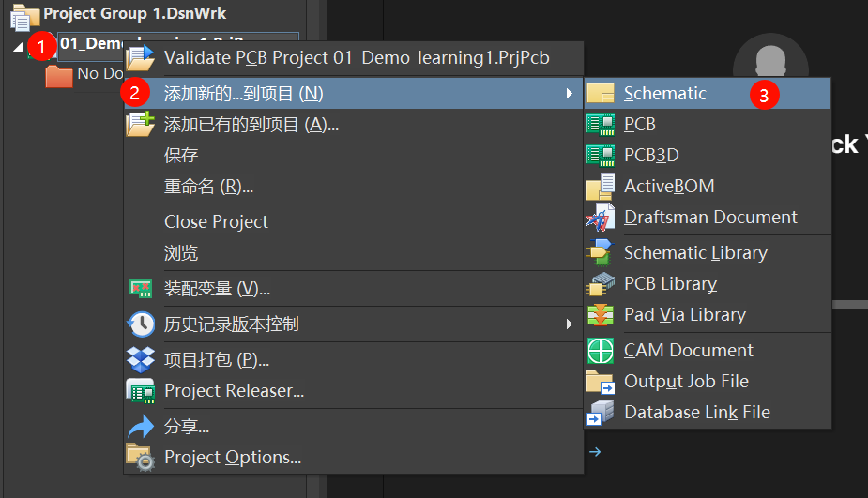
Task: Click the ActiveBOM icon
Action: pyautogui.click(x=600, y=187)
